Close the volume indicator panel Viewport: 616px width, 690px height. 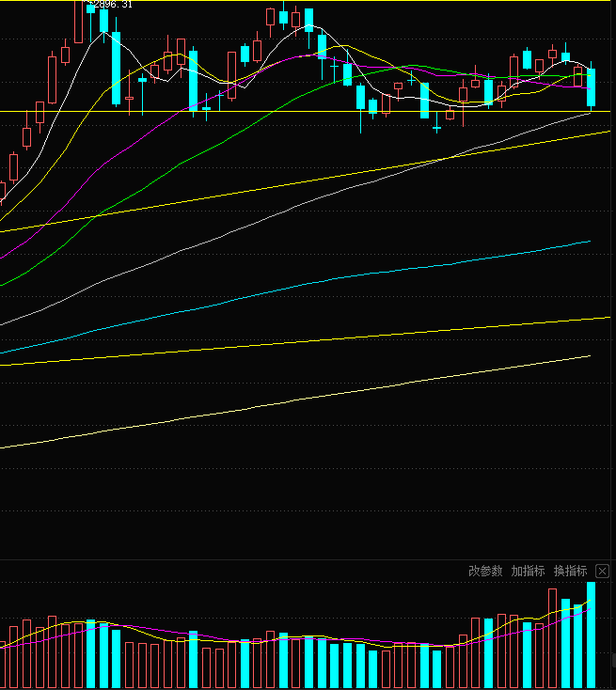(x=602, y=572)
